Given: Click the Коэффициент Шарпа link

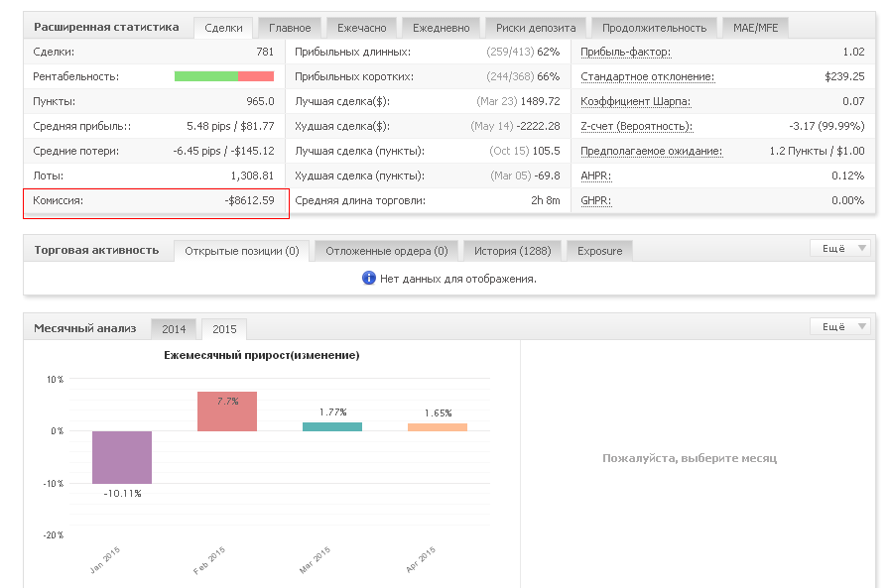Looking at the screenshot, I should tap(636, 101).
